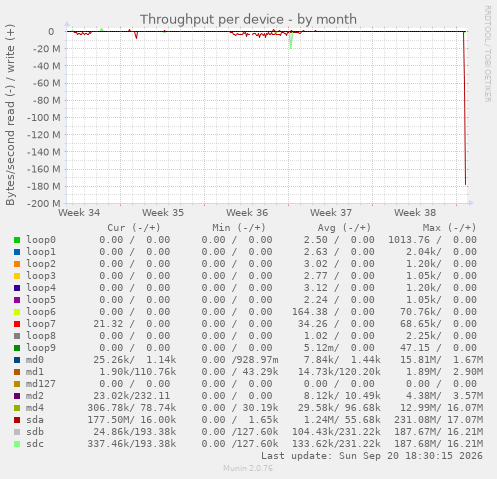Click the 'Week 34' x-axis label
The height and width of the screenshot is (479, 497).
79,213
